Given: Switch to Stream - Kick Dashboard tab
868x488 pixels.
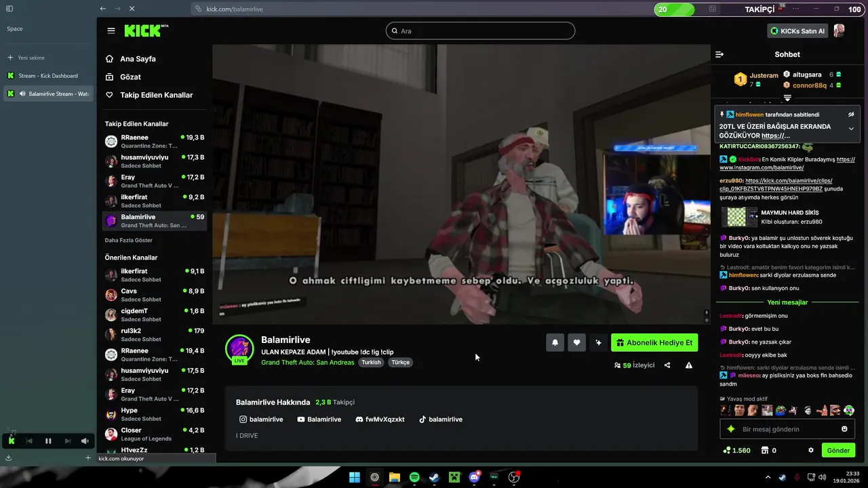Looking at the screenshot, I should click(47, 76).
